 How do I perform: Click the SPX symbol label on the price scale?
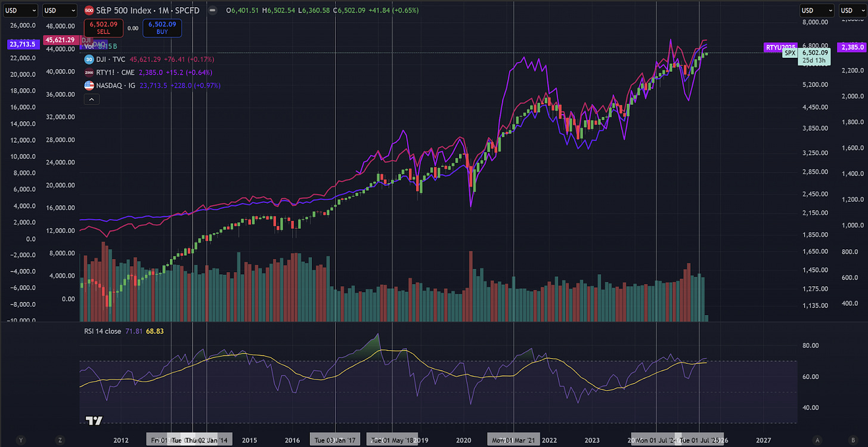point(790,53)
